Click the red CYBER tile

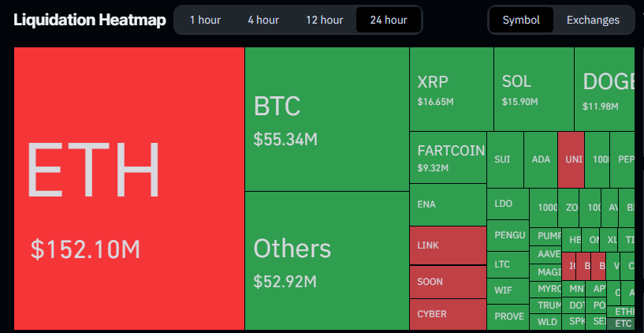pos(448,315)
